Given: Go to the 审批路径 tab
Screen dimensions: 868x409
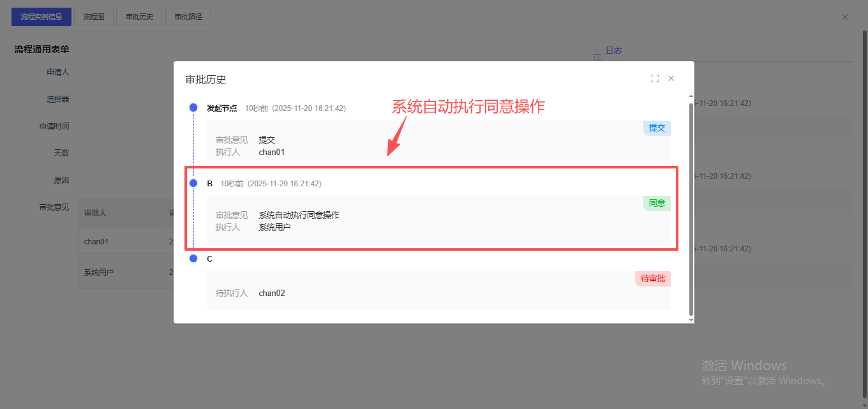Looking at the screenshot, I should pos(188,17).
